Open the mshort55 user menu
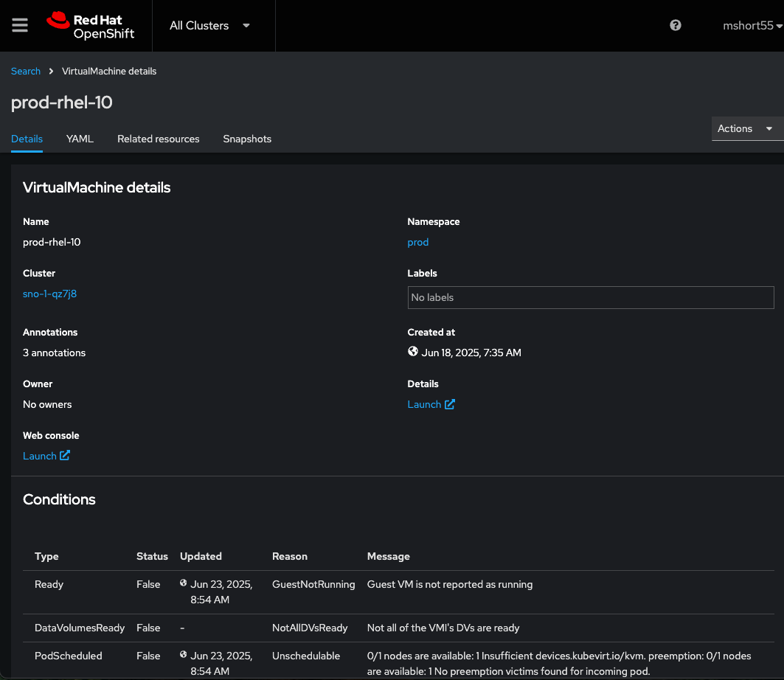This screenshot has width=784, height=680. pos(752,26)
